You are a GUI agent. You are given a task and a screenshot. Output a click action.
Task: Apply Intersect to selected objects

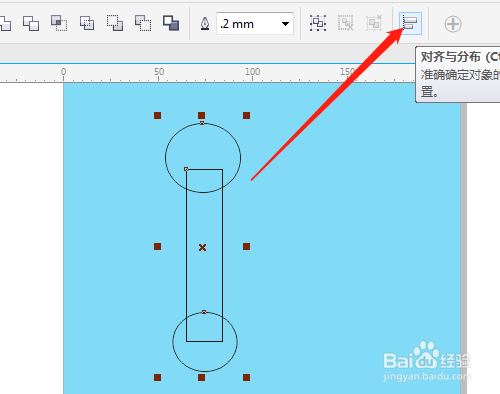pyautogui.click(x=59, y=23)
